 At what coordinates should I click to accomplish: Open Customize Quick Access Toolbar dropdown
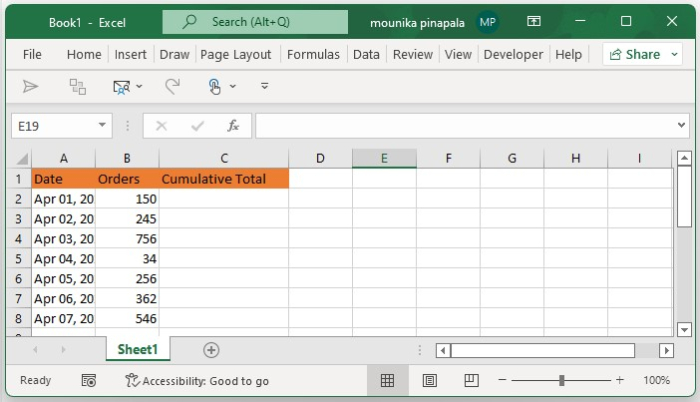(x=265, y=87)
